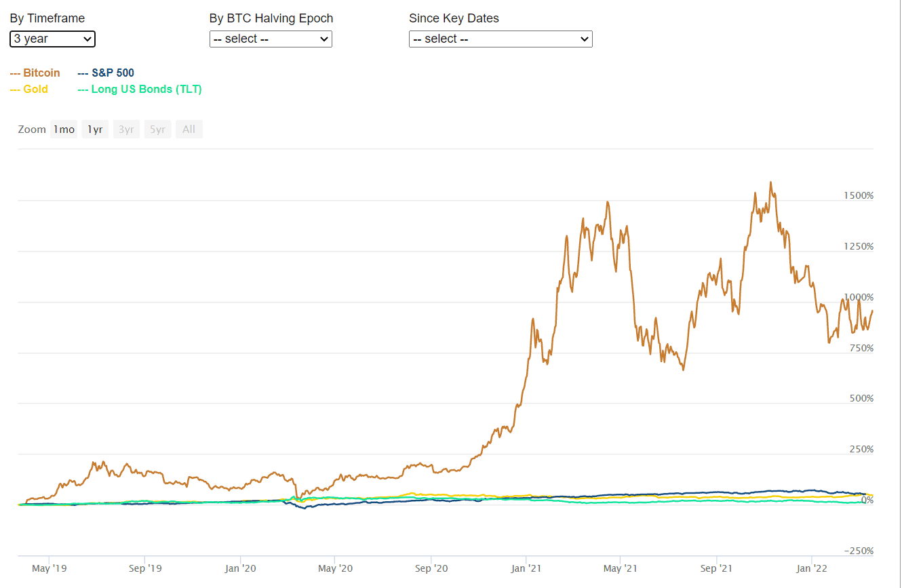Image resolution: width=902 pixels, height=588 pixels.
Task: Click the −250% y-axis label
Action: coord(859,551)
